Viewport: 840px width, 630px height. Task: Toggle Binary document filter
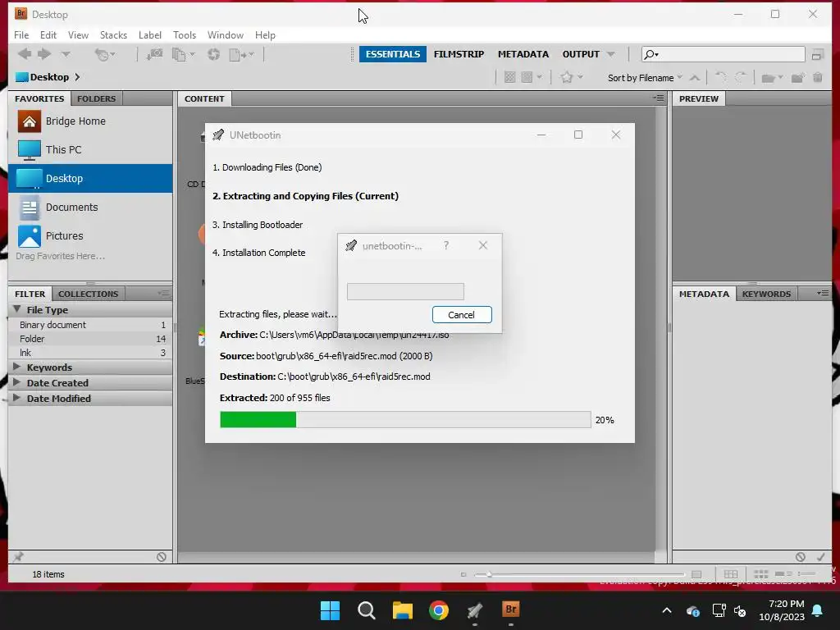90,325
